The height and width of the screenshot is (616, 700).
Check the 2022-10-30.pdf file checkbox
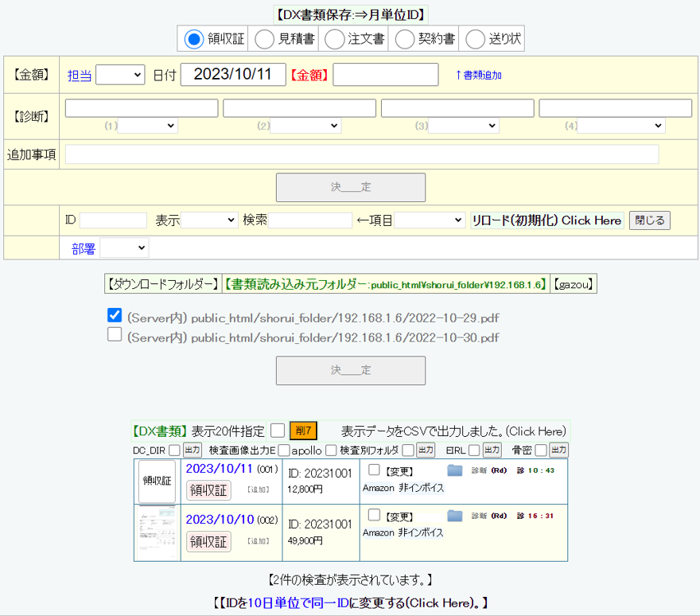(115, 334)
